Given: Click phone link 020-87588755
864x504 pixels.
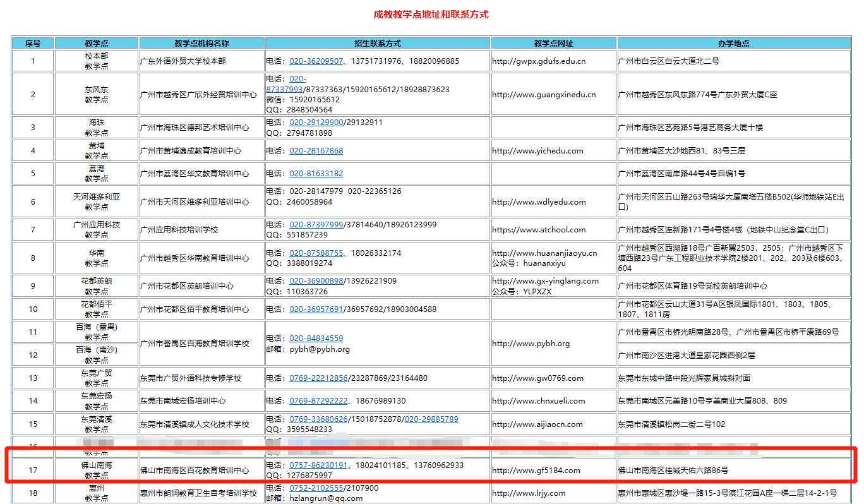Looking at the screenshot, I should (x=316, y=253).
